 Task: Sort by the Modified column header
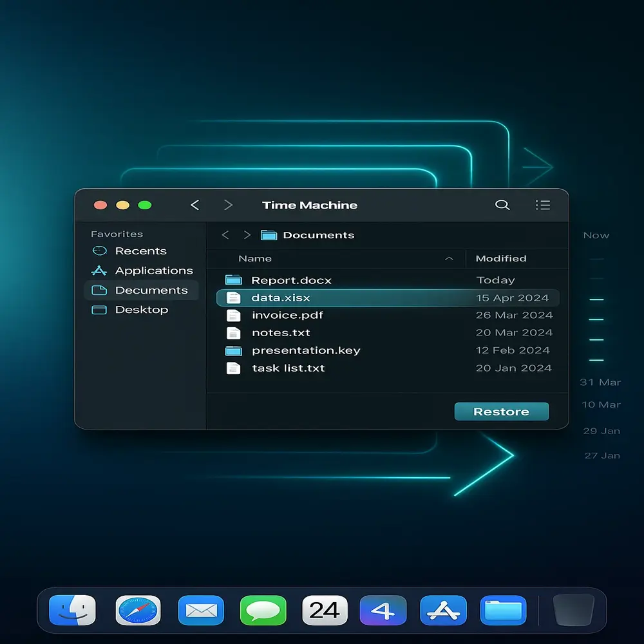click(x=501, y=258)
